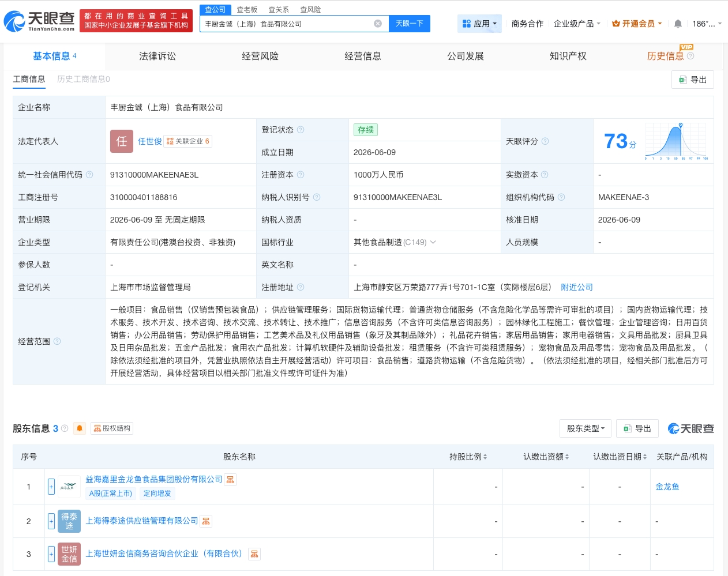728x576 pixels.
Task: Open the 历史信息 VIP tab
Action: click(x=665, y=56)
